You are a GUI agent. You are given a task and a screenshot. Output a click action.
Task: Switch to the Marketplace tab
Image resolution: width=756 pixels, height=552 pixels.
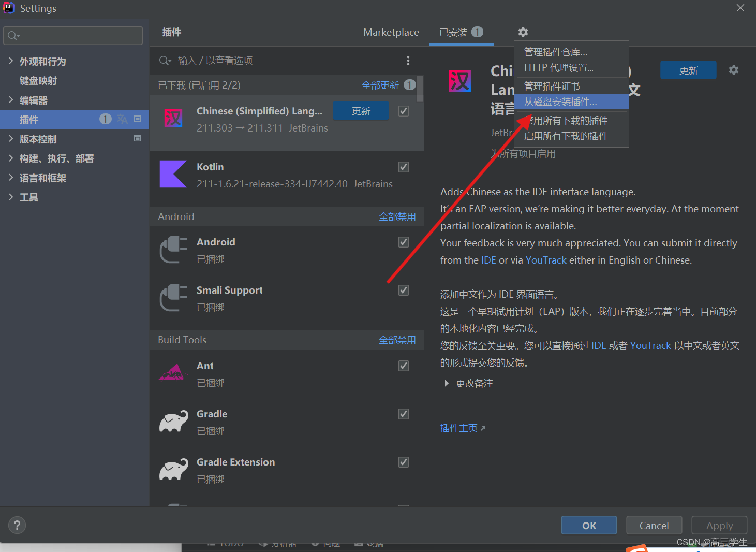point(391,32)
